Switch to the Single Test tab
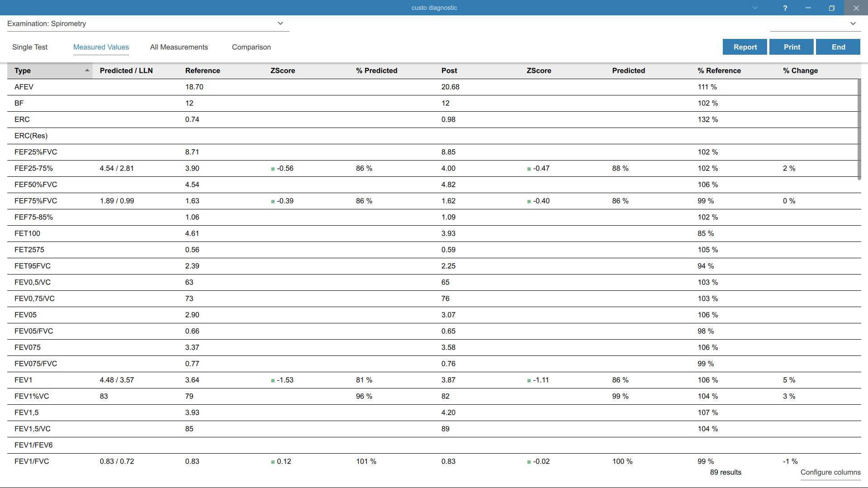This screenshot has height=488, width=868. 30,47
